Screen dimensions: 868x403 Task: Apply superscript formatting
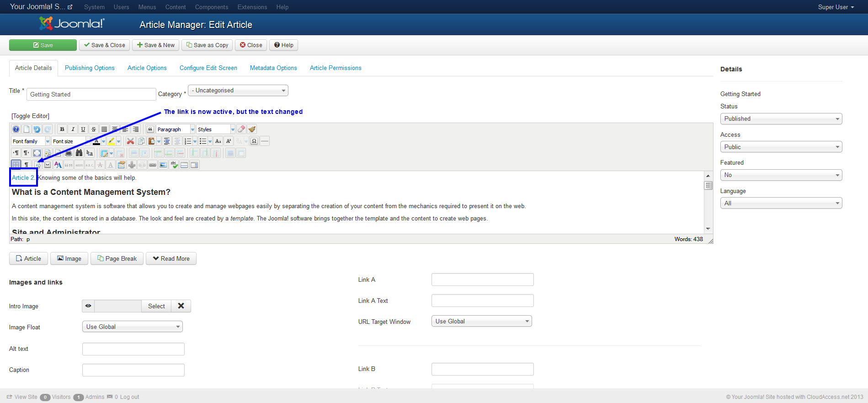point(229,141)
